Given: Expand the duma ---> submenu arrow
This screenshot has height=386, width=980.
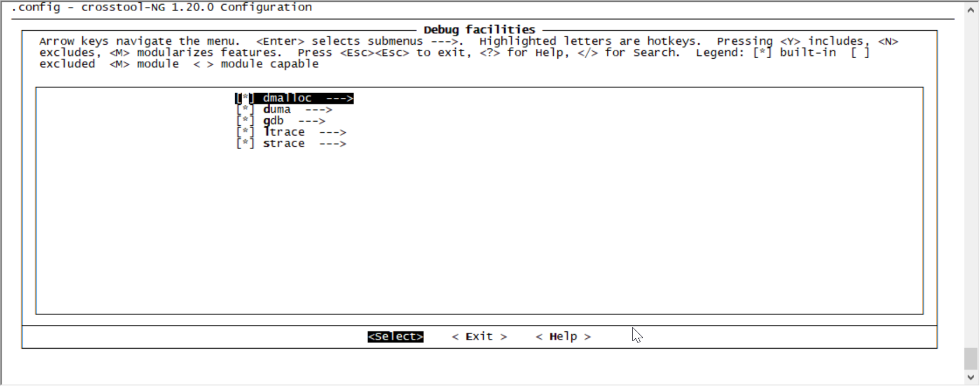Looking at the screenshot, I should 319,109.
